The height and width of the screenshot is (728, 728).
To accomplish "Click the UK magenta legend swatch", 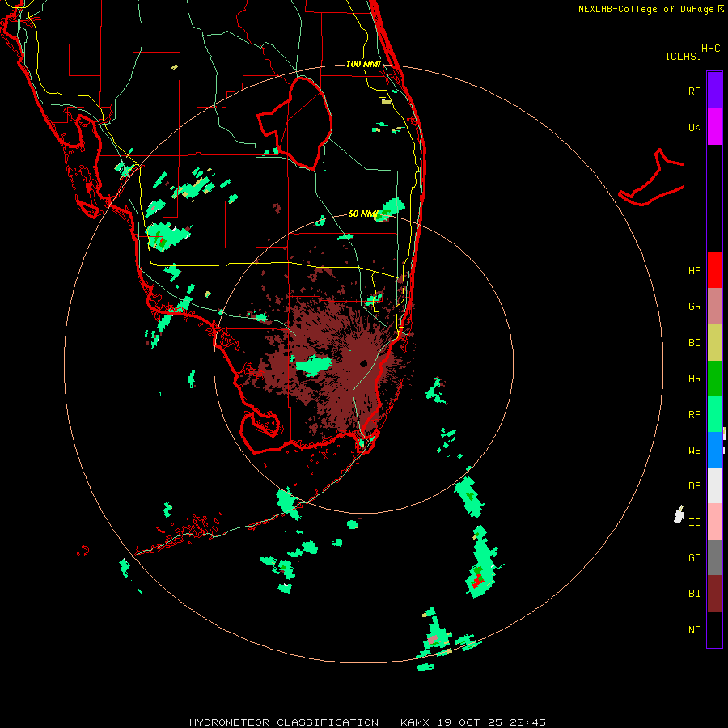I will [x=714, y=127].
